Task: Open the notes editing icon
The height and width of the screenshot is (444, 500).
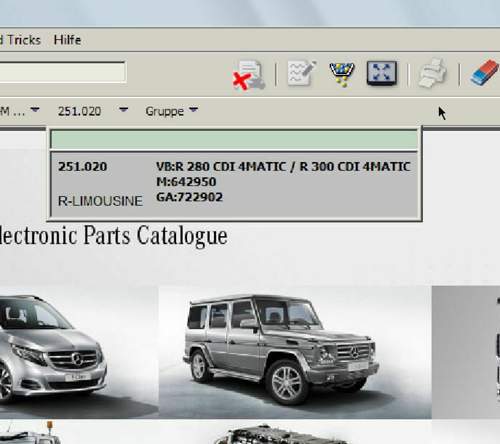Action: pos(301,73)
